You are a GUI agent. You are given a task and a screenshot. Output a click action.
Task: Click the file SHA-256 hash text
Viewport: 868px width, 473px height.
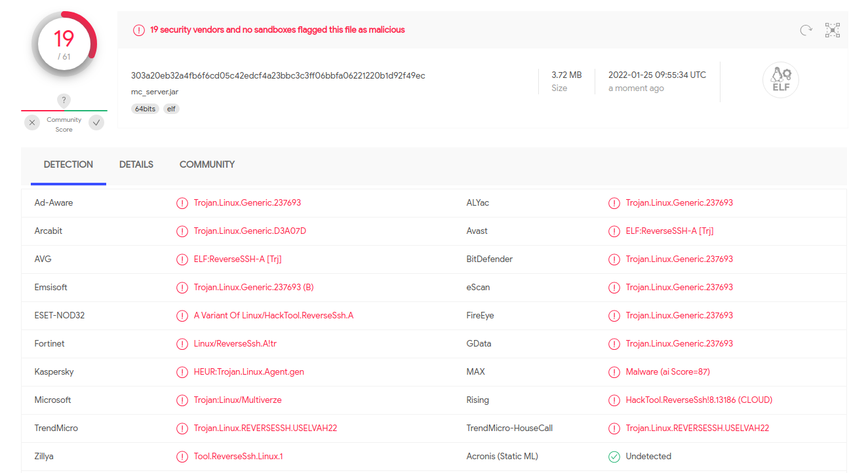pyautogui.click(x=278, y=75)
